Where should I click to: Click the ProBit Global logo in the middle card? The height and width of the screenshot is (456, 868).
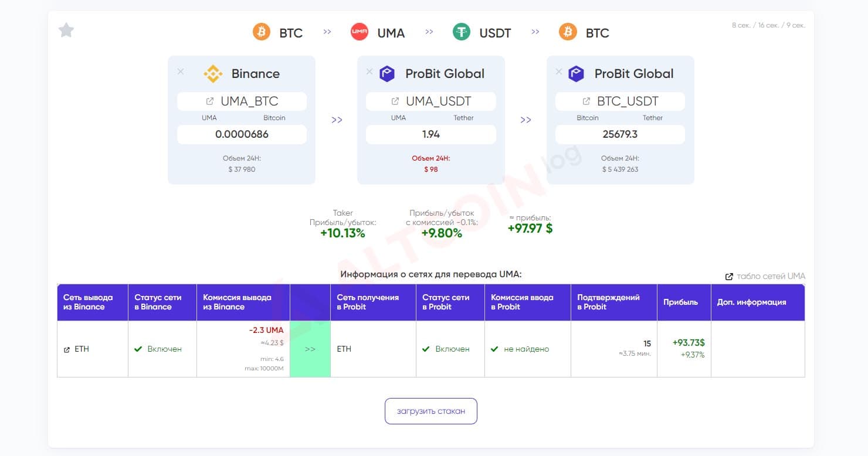(387, 74)
